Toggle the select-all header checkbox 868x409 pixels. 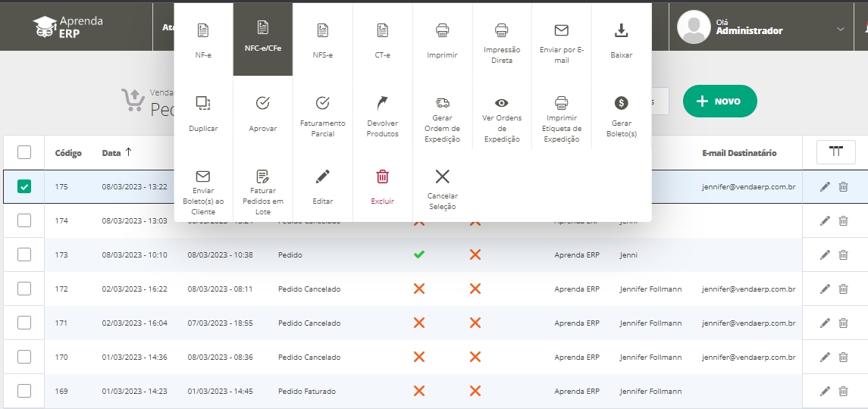coord(24,152)
